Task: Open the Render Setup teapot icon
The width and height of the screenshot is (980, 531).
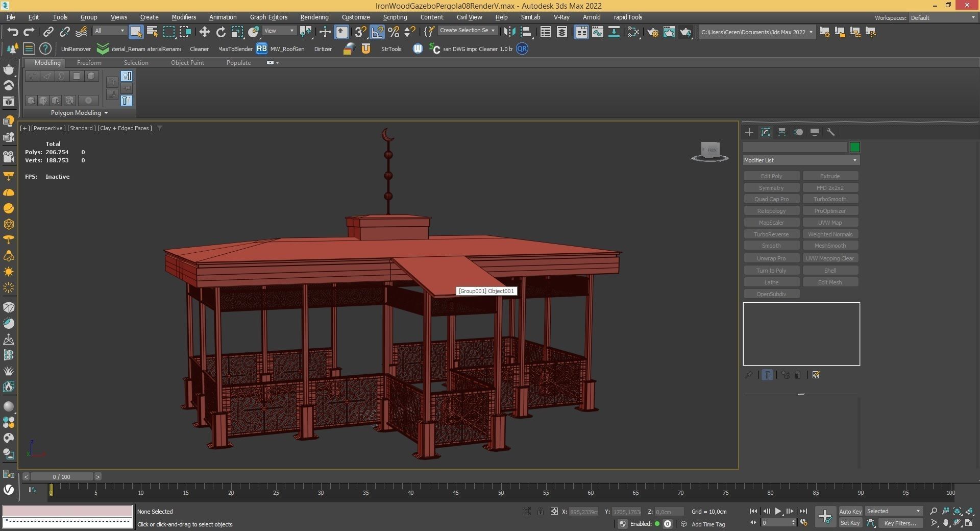Action: [x=652, y=32]
